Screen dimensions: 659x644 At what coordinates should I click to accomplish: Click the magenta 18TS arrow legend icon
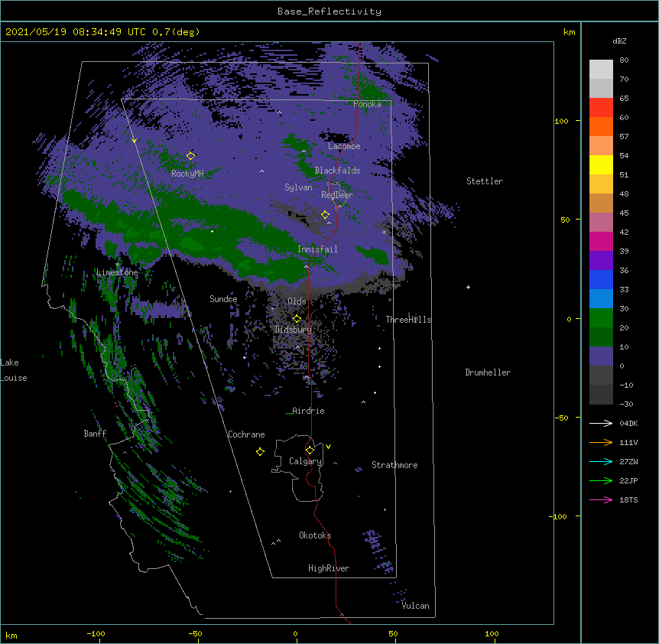pyautogui.click(x=601, y=499)
